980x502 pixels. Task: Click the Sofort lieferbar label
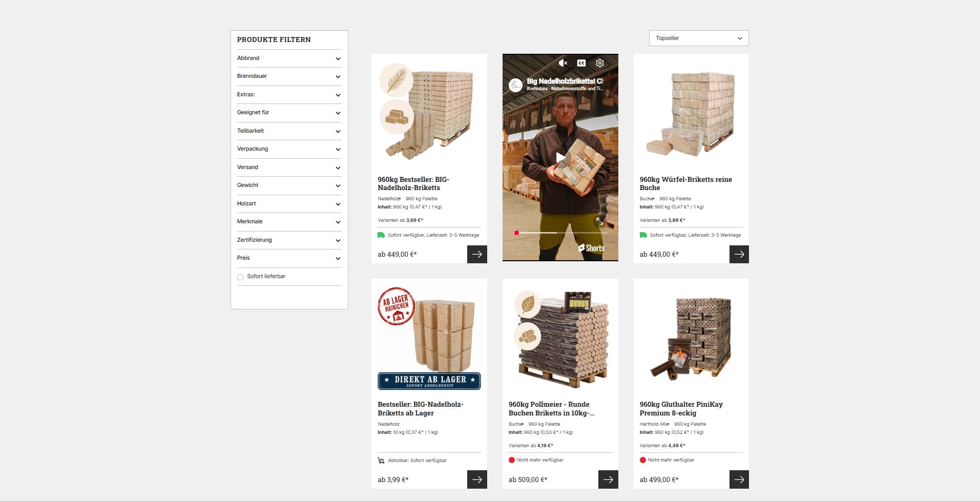point(266,277)
